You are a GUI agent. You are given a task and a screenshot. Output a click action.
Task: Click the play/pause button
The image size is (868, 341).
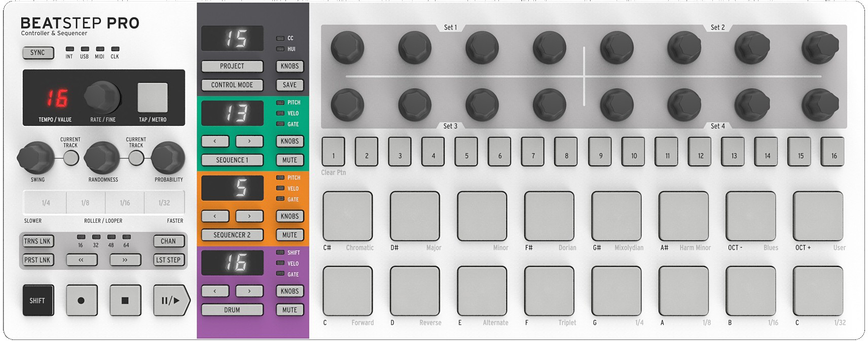[x=171, y=300]
